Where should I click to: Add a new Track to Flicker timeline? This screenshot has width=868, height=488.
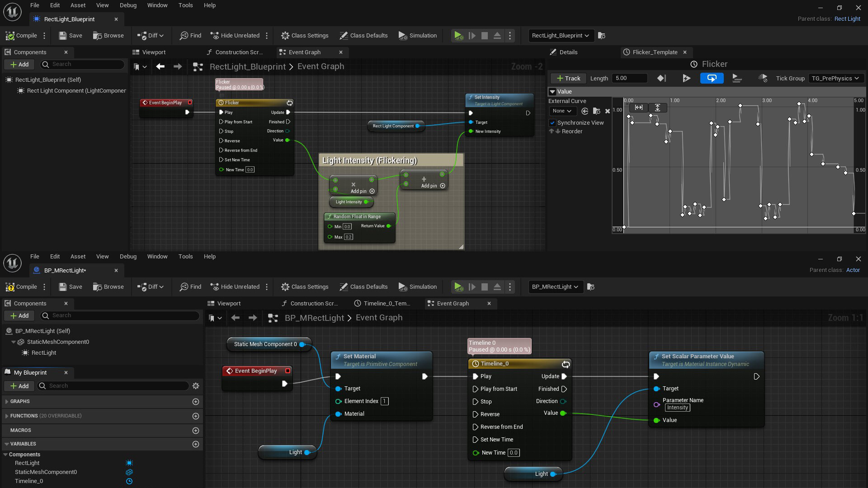[x=568, y=78]
